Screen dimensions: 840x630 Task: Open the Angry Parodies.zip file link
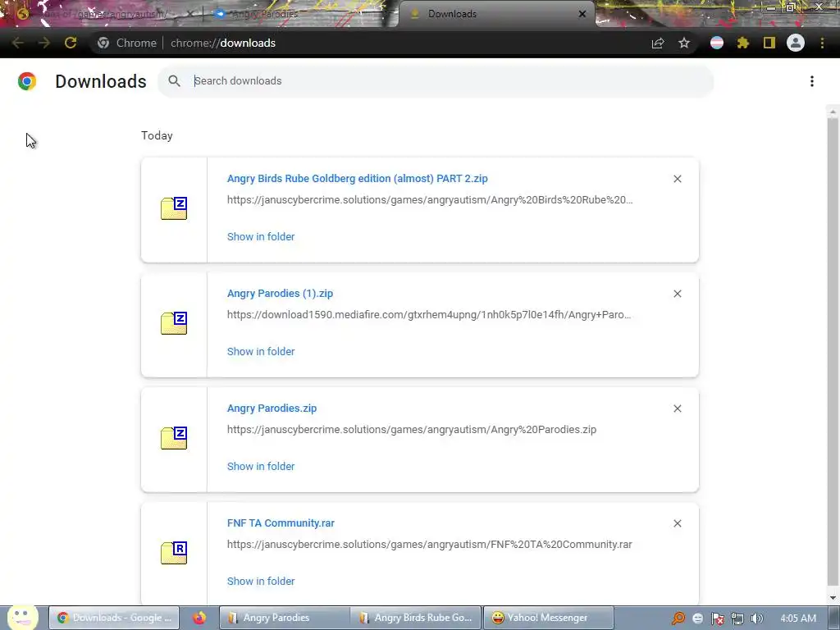click(272, 408)
